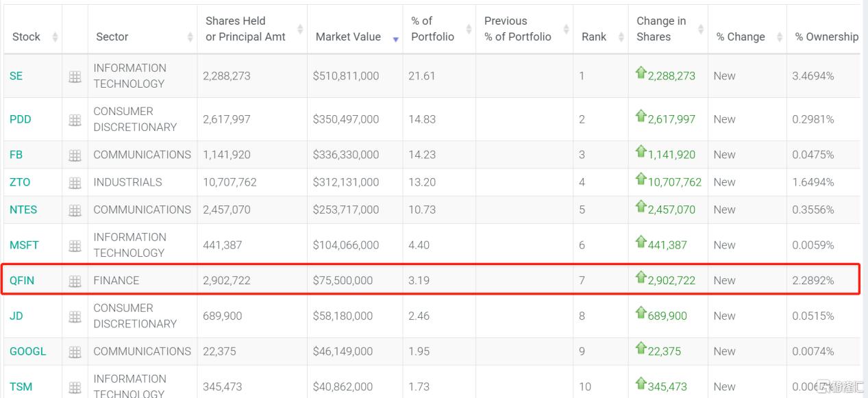Open the table icon in the FB row
This screenshot has height=398, width=868.
75,156
